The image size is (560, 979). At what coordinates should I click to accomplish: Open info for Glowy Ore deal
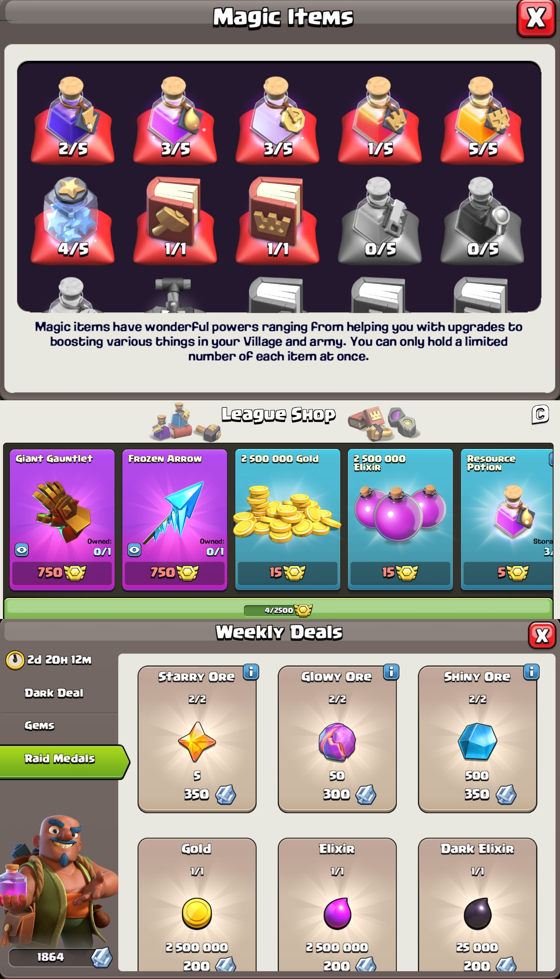[x=391, y=672]
